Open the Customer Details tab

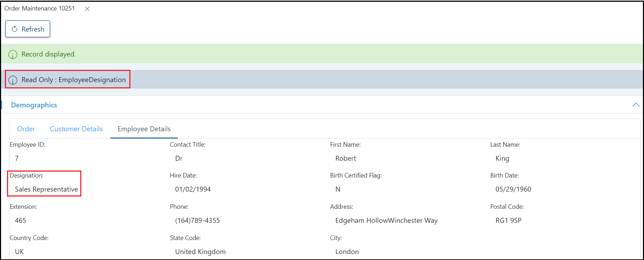click(x=76, y=129)
